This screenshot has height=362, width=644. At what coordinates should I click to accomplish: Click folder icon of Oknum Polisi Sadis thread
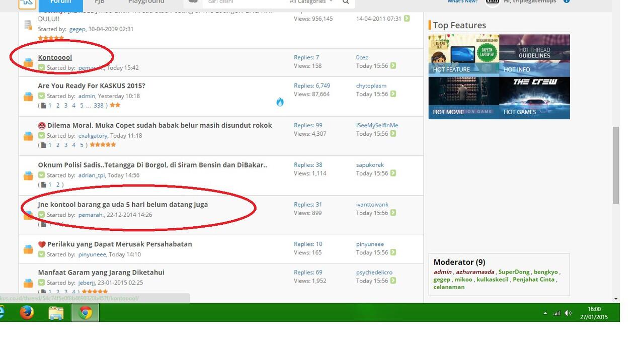28,175
